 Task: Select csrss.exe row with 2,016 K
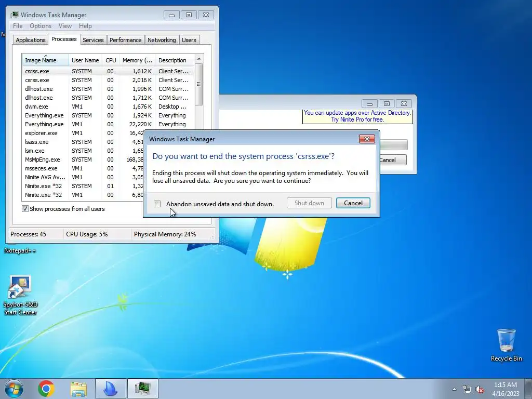pyautogui.click(x=108, y=80)
